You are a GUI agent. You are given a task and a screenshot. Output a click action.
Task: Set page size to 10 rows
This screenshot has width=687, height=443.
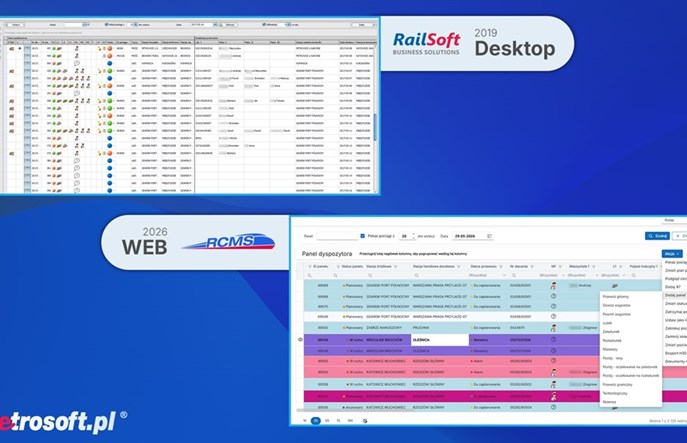click(x=305, y=421)
